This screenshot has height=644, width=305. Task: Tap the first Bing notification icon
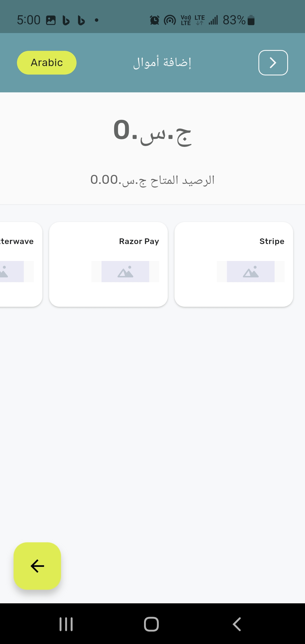(x=66, y=21)
